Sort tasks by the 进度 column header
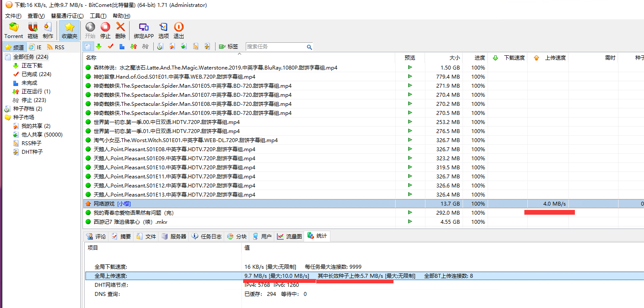 tap(475, 57)
